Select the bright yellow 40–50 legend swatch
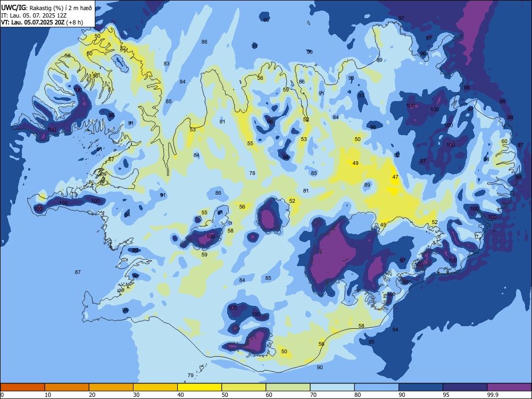This screenshot has height=399, width=532. tap(199, 387)
